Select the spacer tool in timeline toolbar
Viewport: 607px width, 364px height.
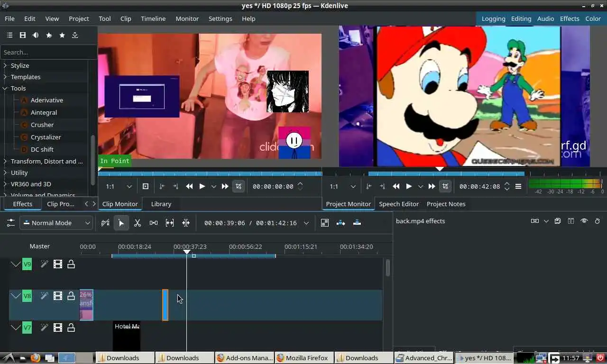tap(154, 223)
